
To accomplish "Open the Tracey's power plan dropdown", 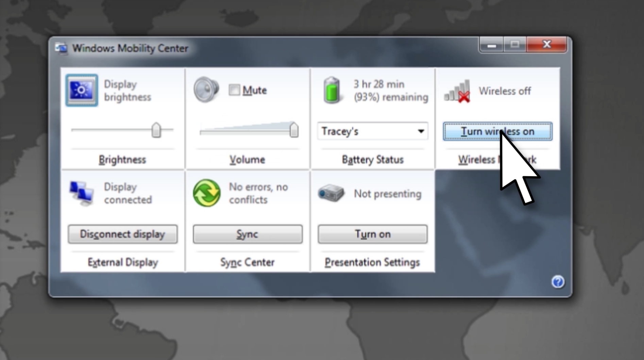I will 373,131.
